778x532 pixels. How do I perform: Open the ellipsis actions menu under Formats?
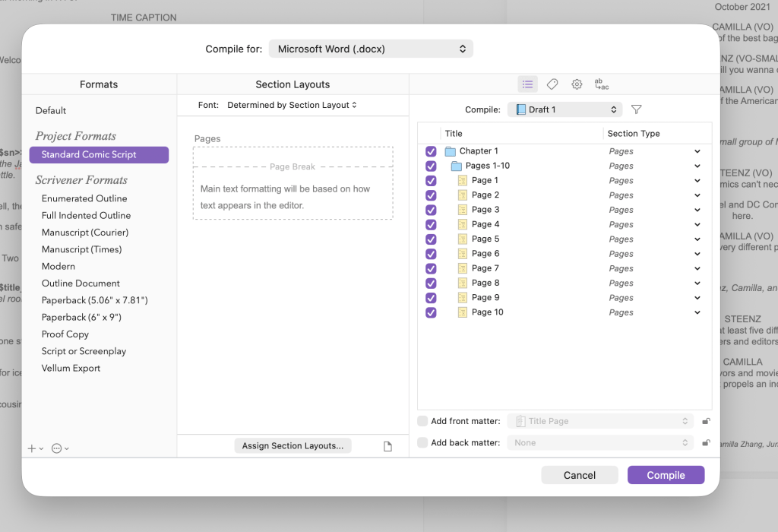click(x=57, y=448)
